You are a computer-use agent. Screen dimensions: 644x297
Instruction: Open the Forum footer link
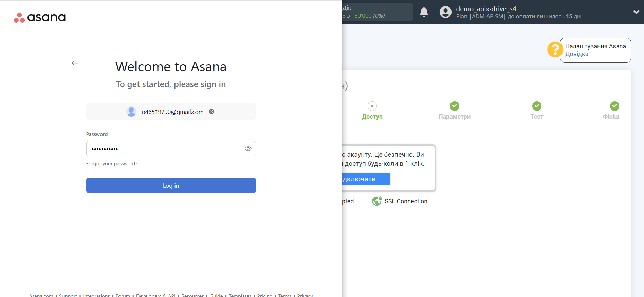(123, 295)
